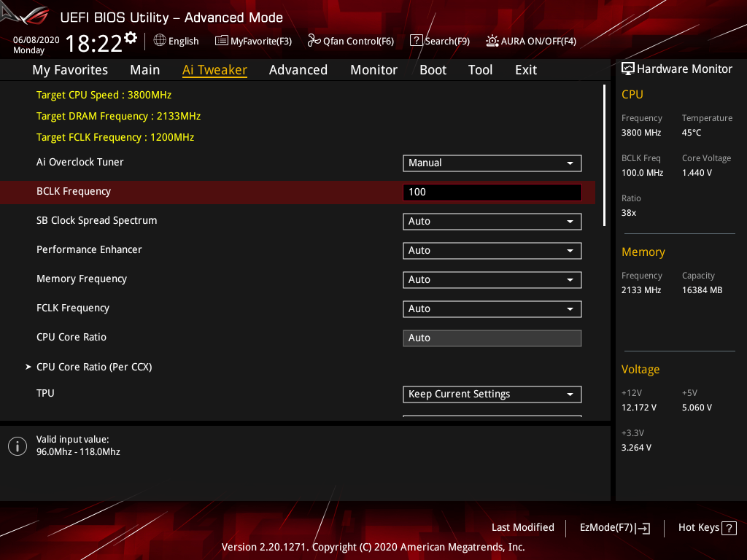Open the Tool tab
Screen dimensions: 747x560
tap(480, 70)
